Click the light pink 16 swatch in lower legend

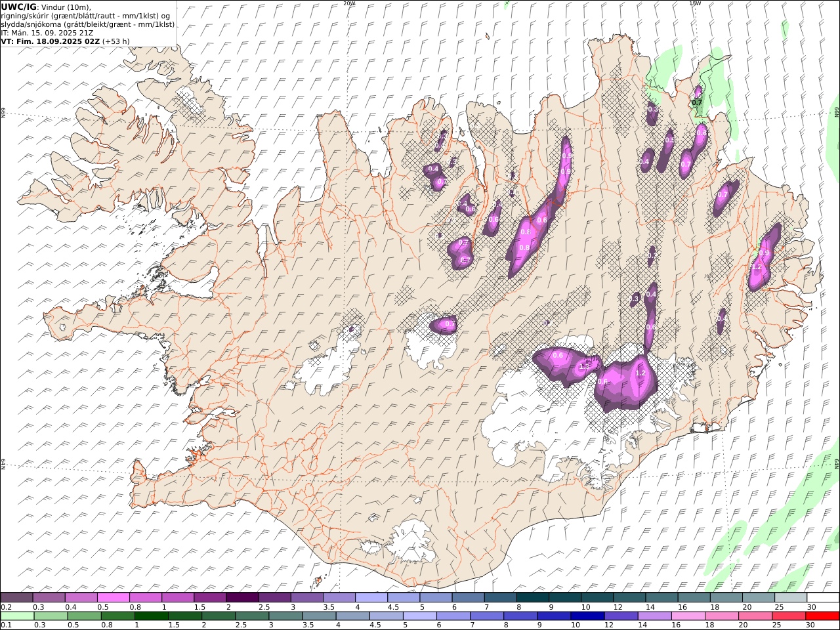[x=688, y=616]
